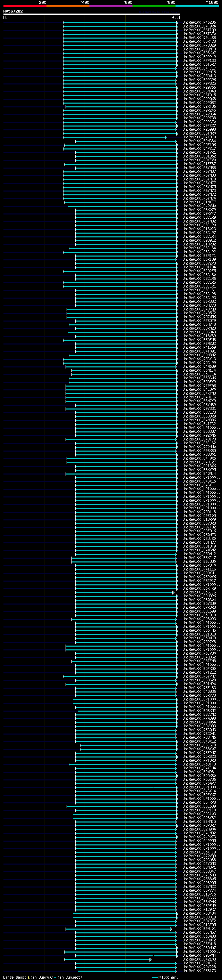Select subject label UniRef100_A6YM88

pyautogui.click(x=199, y=168)
